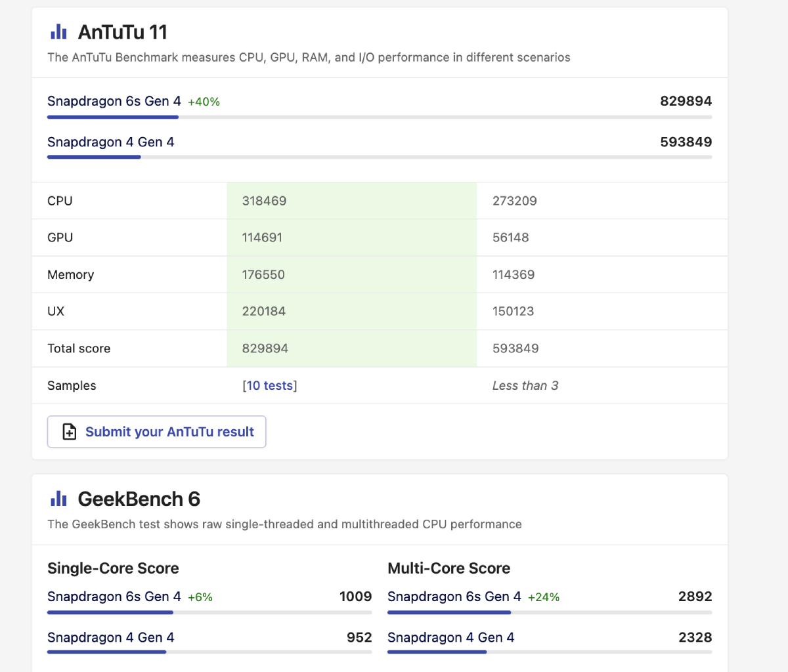Click UX value 150123
Viewport: 788px width, 672px height.
coord(514,312)
